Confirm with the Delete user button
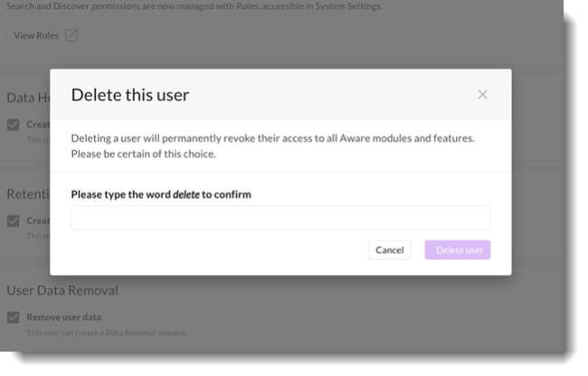 (x=458, y=250)
